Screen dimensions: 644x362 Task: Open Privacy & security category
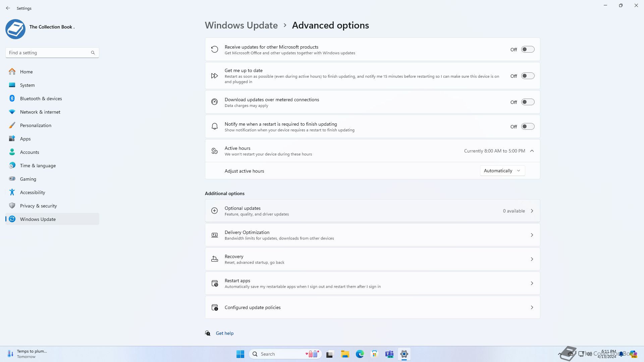pyautogui.click(x=52, y=205)
